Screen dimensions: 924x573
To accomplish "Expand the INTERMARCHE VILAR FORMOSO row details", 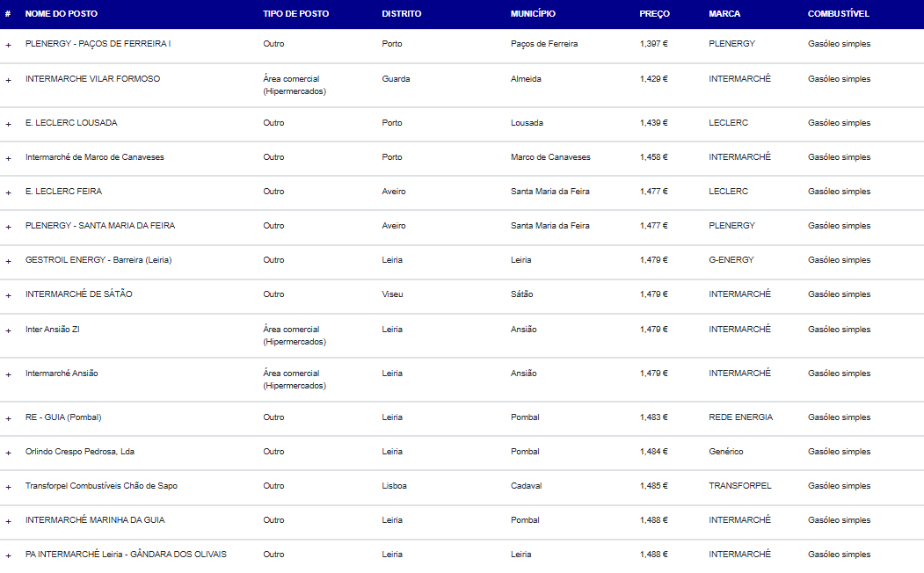I will click(9, 80).
